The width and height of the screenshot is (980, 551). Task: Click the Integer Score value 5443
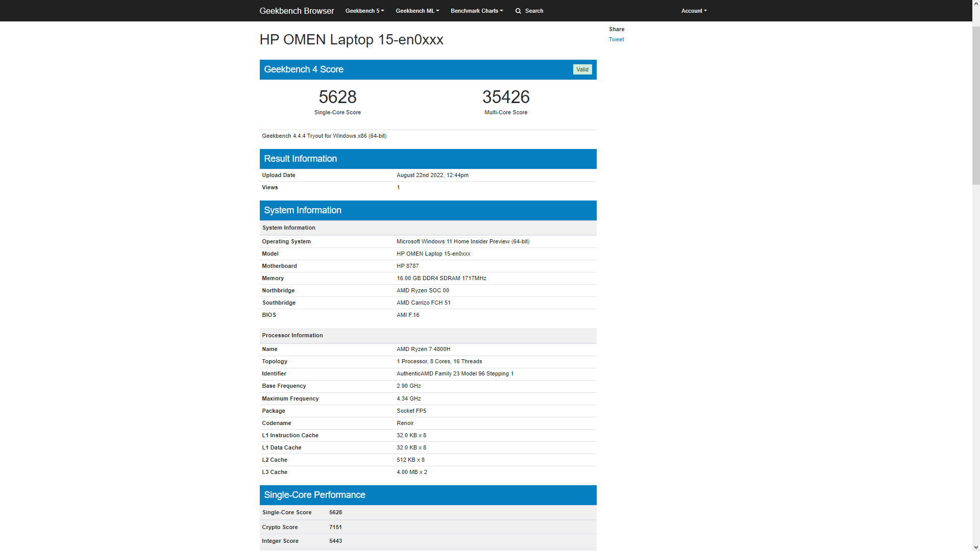[x=335, y=541]
